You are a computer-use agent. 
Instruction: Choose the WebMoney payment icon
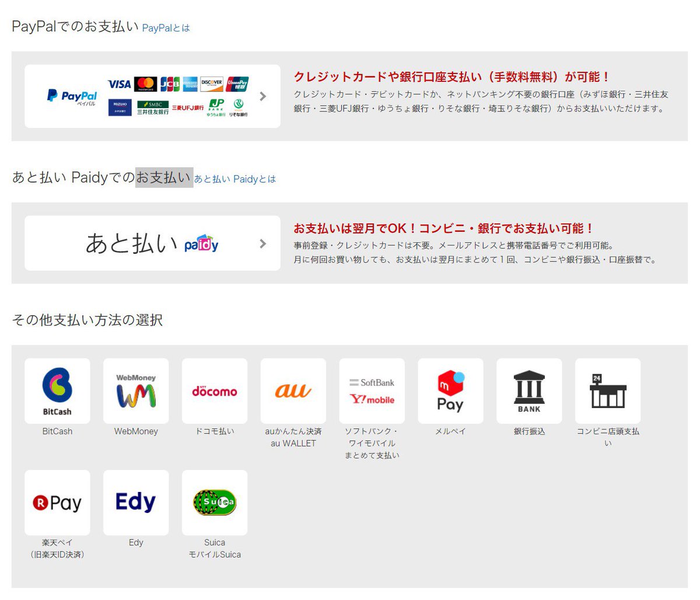click(x=136, y=390)
